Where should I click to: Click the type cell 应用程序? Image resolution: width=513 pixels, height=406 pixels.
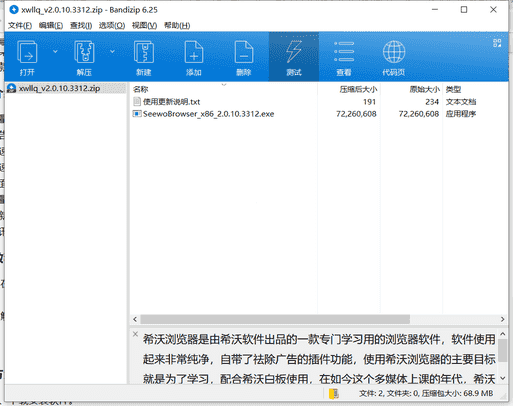pos(461,114)
